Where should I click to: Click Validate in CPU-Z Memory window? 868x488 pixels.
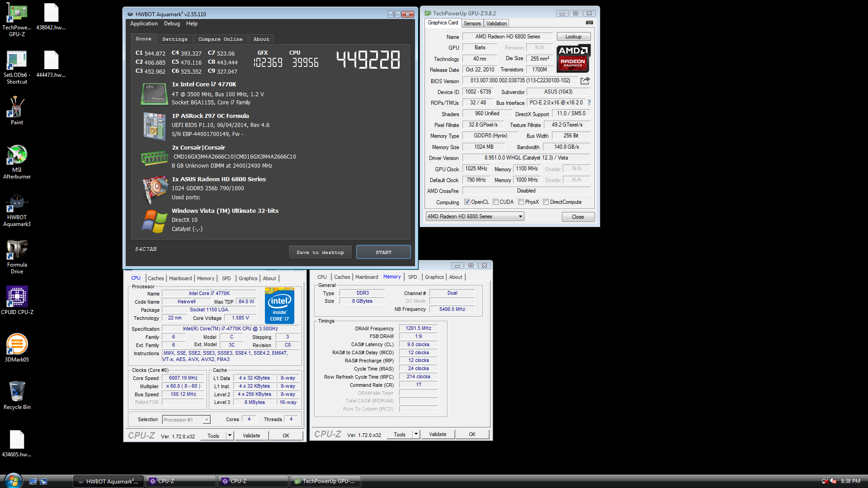tap(438, 434)
